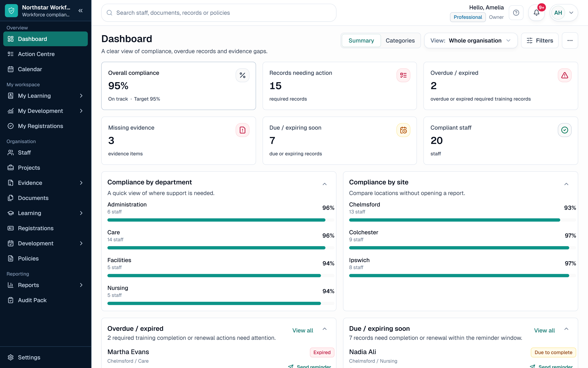Click the Registrations ID card icon
The width and height of the screenshot is (588, 368).
pyautogui.click(x=11, y=228)
